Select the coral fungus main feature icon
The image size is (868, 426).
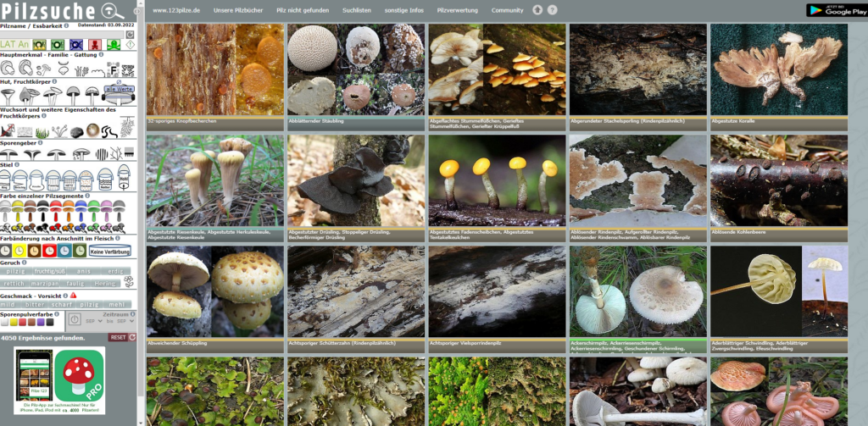point(81,71)
